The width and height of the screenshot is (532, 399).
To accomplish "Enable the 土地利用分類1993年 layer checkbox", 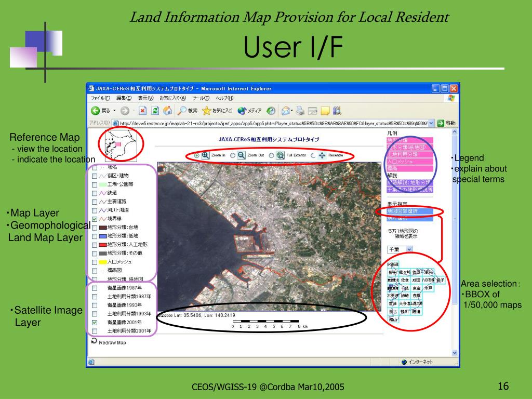I will pos(95,314).
